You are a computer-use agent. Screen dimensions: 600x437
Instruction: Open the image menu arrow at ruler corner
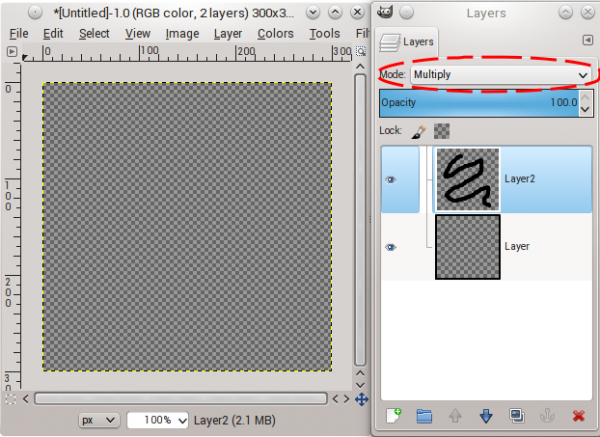(12, 51)
